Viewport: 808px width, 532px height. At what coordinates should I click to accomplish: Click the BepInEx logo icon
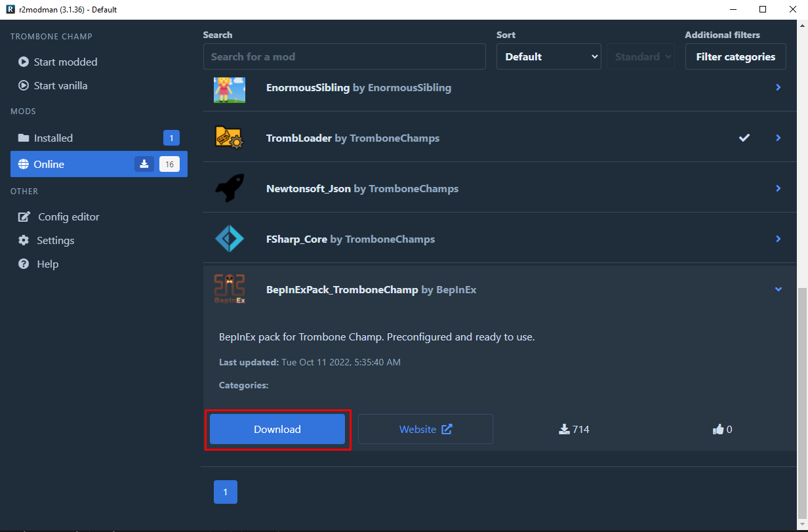[x=230, y=289]
